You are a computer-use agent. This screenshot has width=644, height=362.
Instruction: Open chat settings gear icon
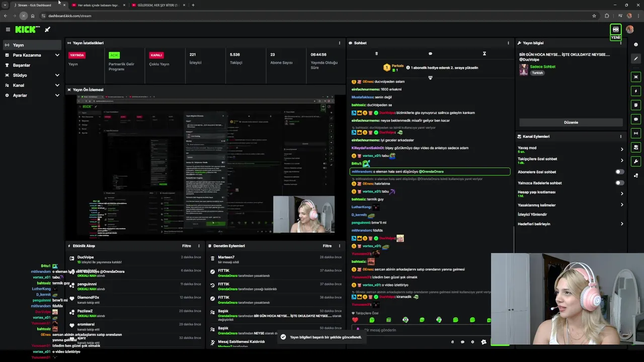[472, 342]
